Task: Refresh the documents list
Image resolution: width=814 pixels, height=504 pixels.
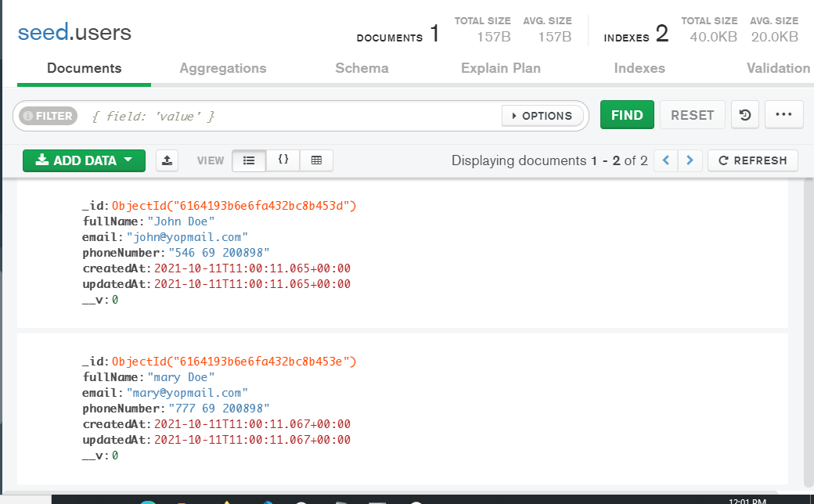Action: (x=752, y=160)
